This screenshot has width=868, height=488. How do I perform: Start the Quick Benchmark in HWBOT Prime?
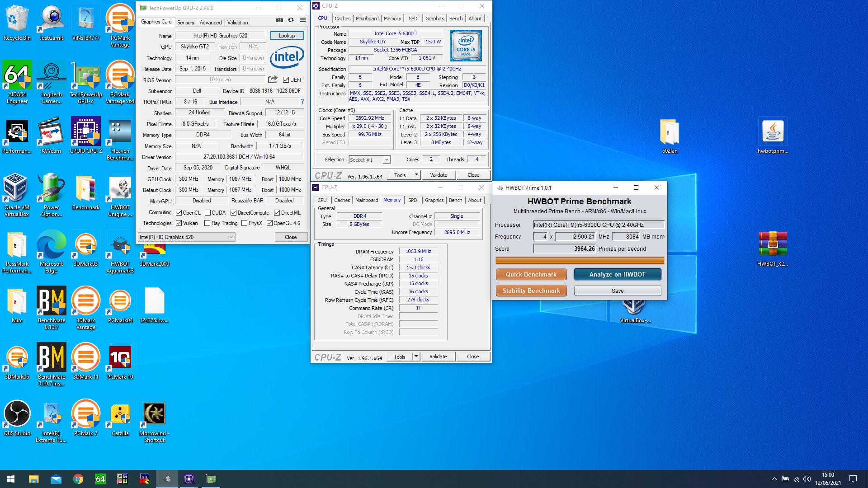point(531,274)
